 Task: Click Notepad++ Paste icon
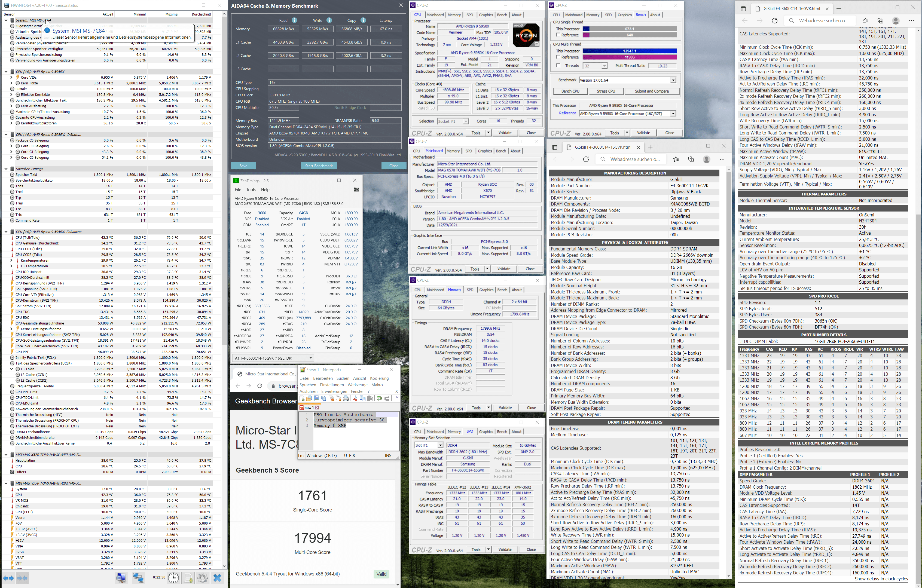tap(370, 399)
